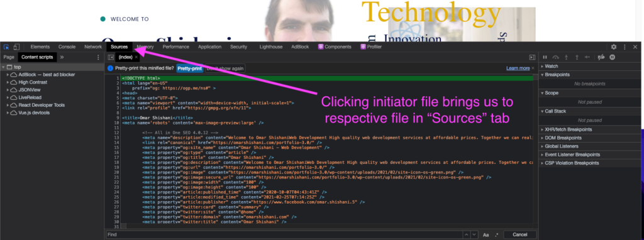644x240 pixels.
Task: Toggle match case Aa in find bar
Action: coord(486,235)
